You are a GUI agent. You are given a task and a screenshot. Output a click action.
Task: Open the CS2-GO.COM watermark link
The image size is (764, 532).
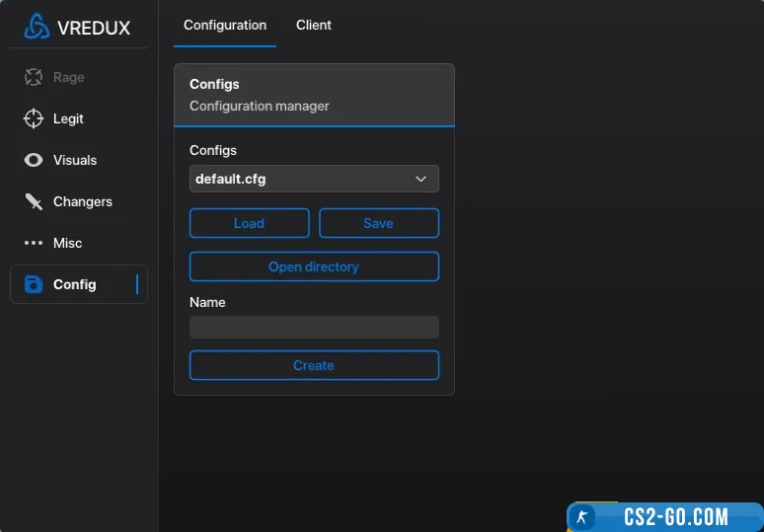(x=676, y=517)
